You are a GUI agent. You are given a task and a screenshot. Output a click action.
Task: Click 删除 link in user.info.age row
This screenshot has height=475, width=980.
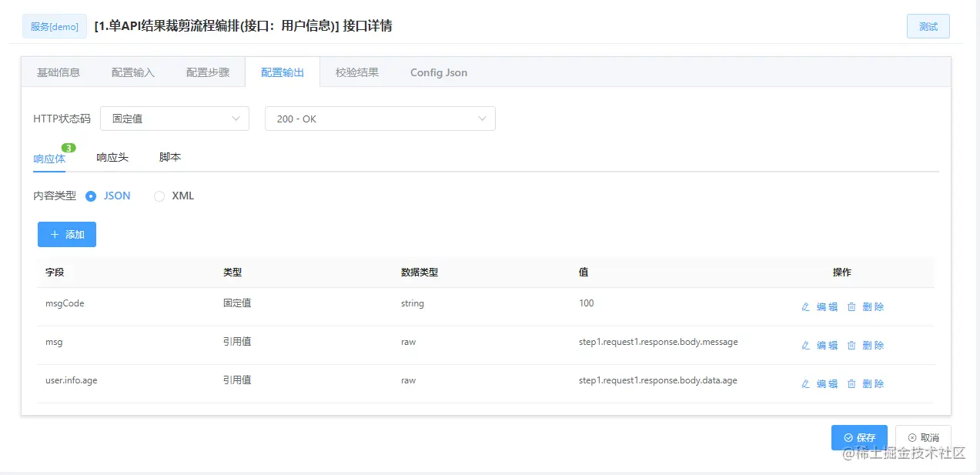point(873,383)
